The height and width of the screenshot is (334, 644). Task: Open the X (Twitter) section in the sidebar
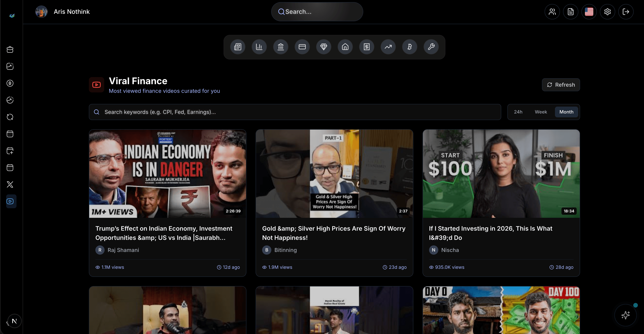point(10,184)
